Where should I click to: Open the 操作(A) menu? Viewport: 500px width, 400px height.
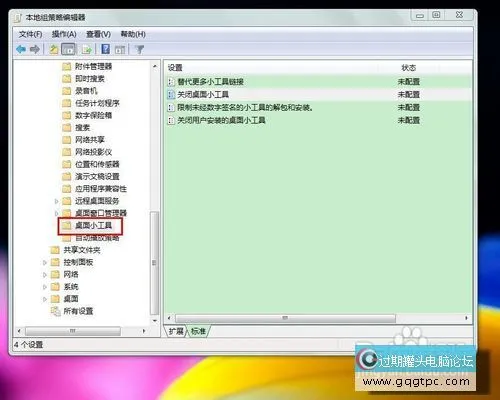click(64, 34)
